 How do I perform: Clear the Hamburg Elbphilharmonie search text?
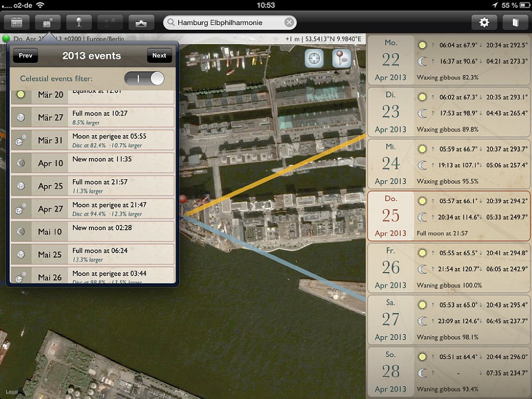click(288, 22)
